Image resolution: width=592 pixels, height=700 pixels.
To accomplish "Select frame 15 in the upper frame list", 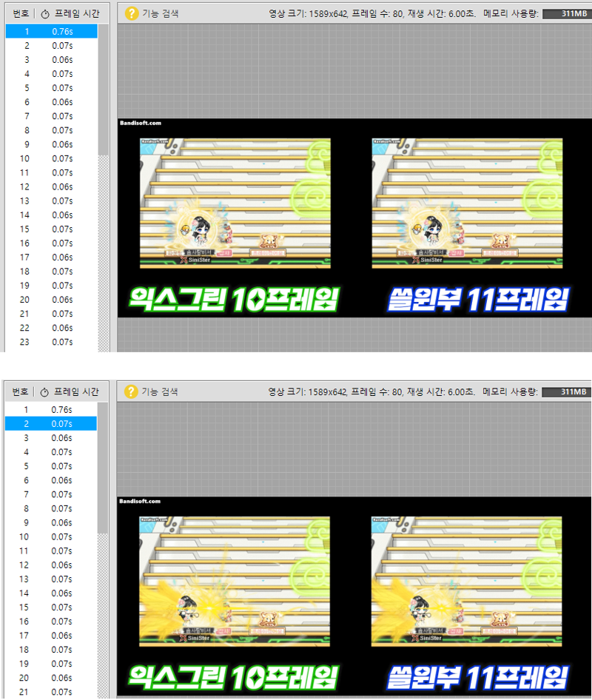I will tap(51, 229).
